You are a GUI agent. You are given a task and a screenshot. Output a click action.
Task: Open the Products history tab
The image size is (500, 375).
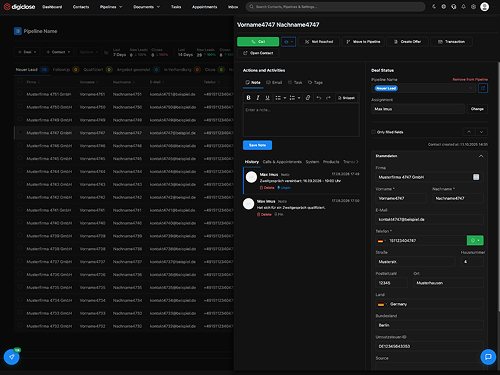pyautogui.click(x=331, y=162)
